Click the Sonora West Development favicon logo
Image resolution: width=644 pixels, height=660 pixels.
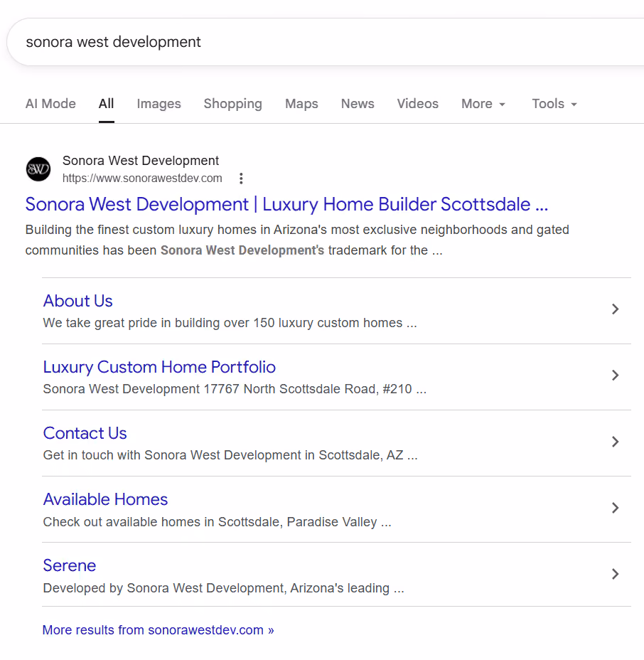pos(38,169)
